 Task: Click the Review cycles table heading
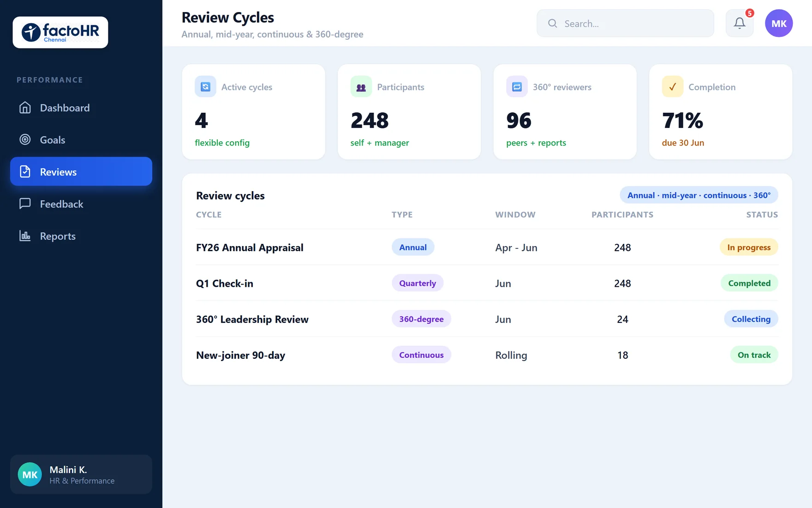[x=230, y=196]
